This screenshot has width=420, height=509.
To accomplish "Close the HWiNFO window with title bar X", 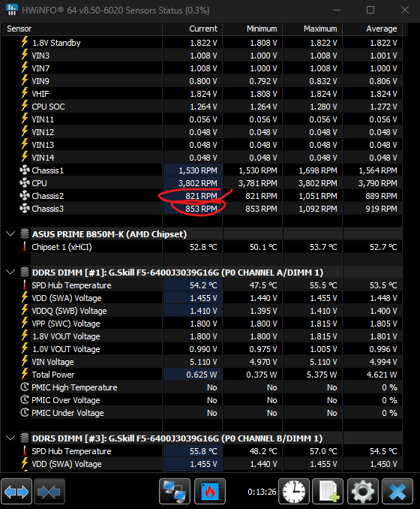I will [x=405, y=10].
